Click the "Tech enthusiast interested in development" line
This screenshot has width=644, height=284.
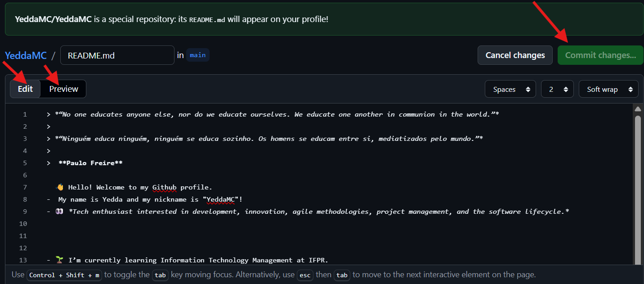tap(319, 212)
